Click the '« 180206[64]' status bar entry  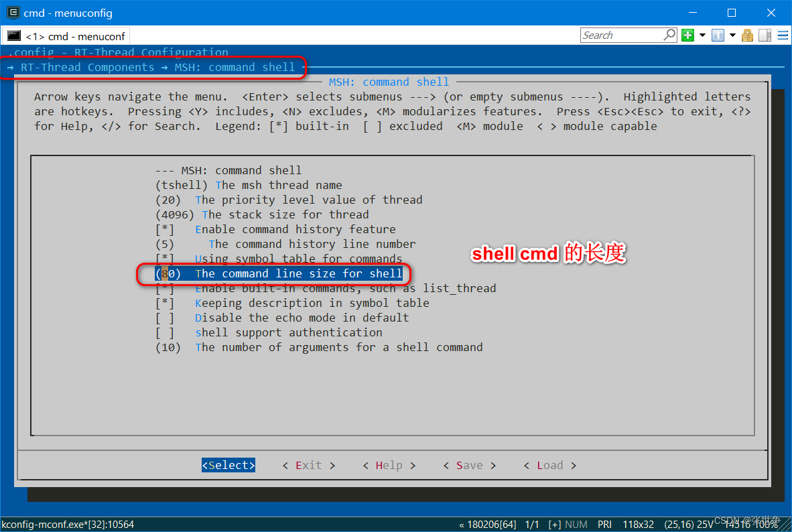(487, 525)
